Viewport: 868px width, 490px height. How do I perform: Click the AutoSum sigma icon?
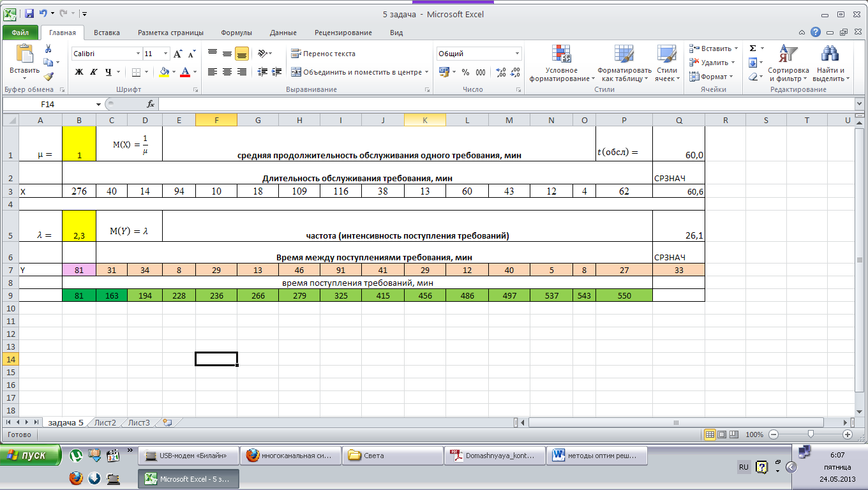tap(752, 48)
